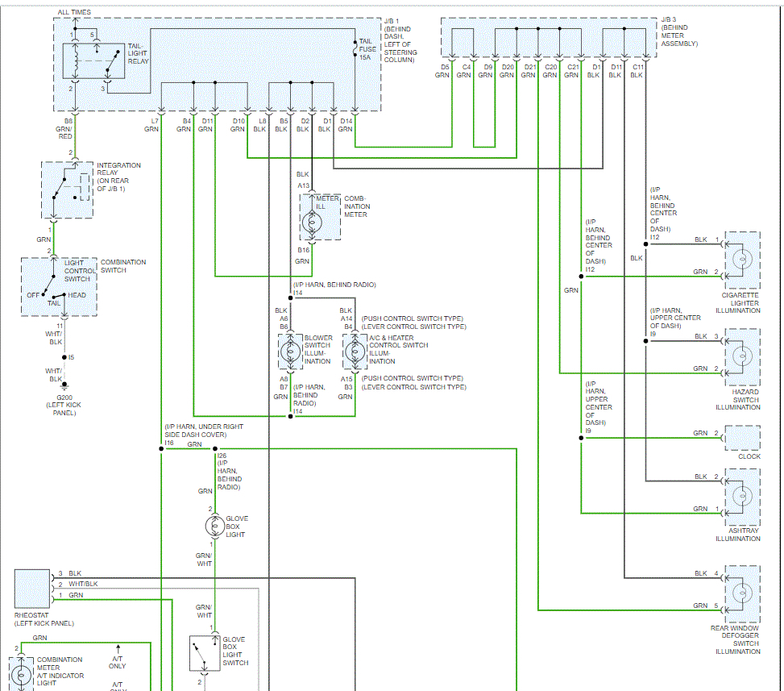Select the CIGARETTE LIGHTER ILLUMINATION label
784x691 pixels.
(738, 302)
